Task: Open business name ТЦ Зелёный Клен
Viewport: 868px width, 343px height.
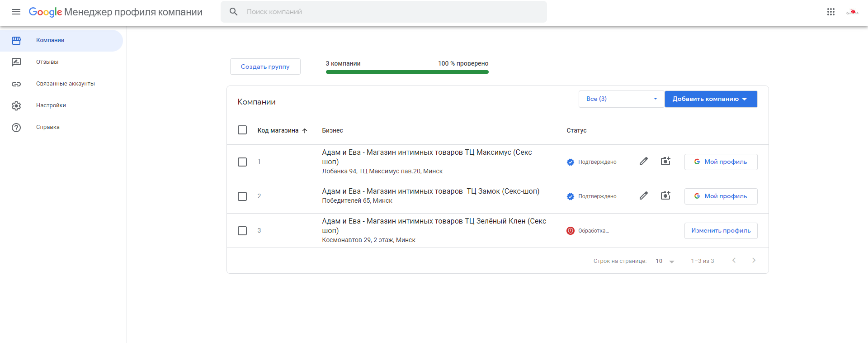Action: pyautogui.click(x=434, y=226)
